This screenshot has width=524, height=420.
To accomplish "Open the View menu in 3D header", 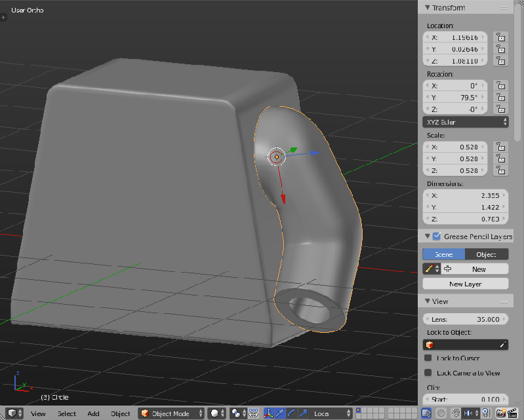I will [38, 413].
